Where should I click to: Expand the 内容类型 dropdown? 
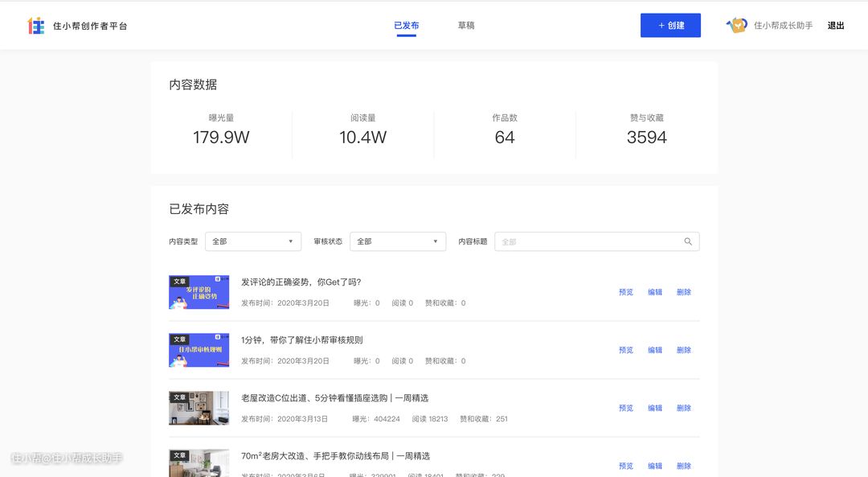click(253, 241)
